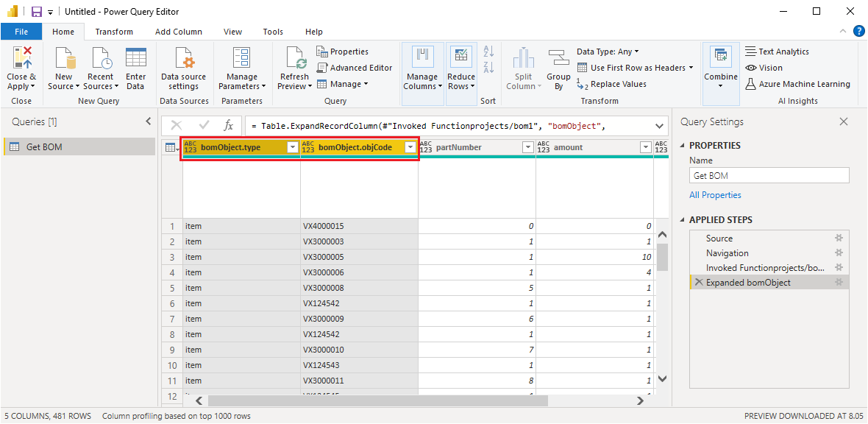Sort ascending with the A-Z icon
868x424 pixels.
coord(488,52)
